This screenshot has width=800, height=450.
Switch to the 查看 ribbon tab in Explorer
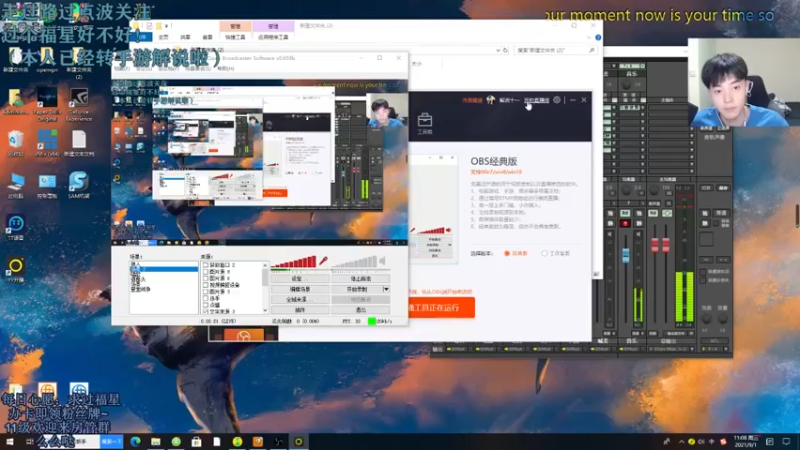(x=207, y=37)
